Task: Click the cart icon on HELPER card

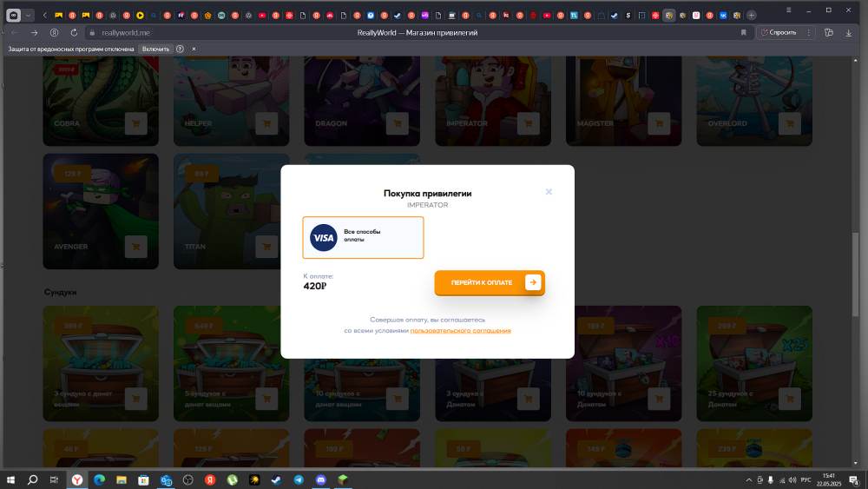Action: tap(266, 123)
